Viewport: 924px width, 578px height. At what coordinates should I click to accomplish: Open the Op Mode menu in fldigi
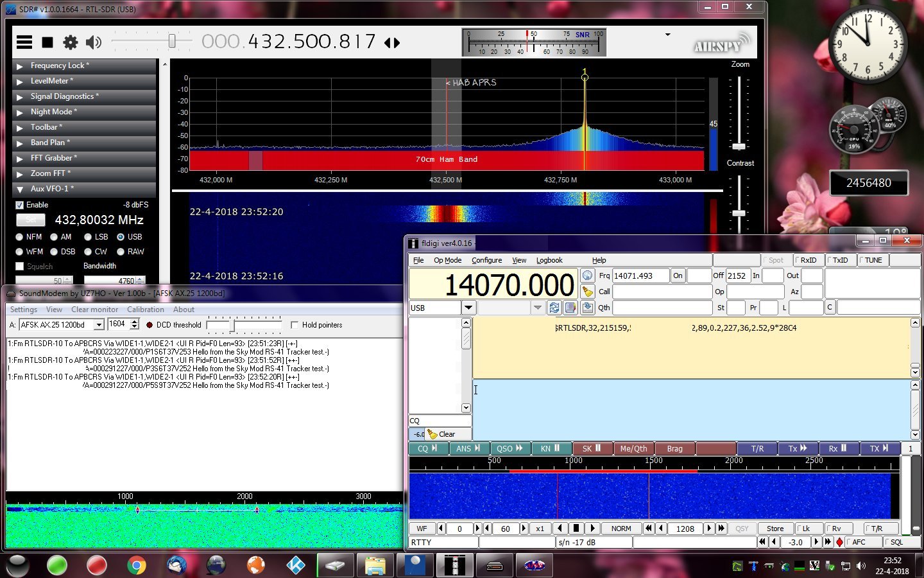point(447,260)
